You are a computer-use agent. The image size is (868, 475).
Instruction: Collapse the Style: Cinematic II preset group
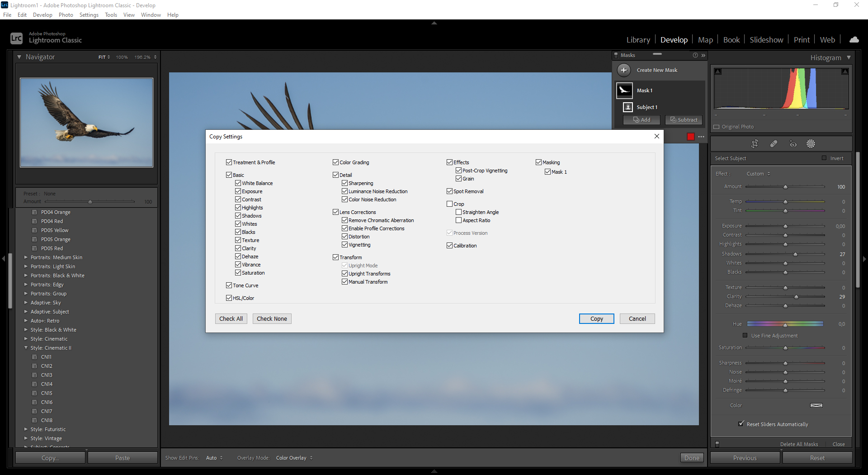point(26,348)
